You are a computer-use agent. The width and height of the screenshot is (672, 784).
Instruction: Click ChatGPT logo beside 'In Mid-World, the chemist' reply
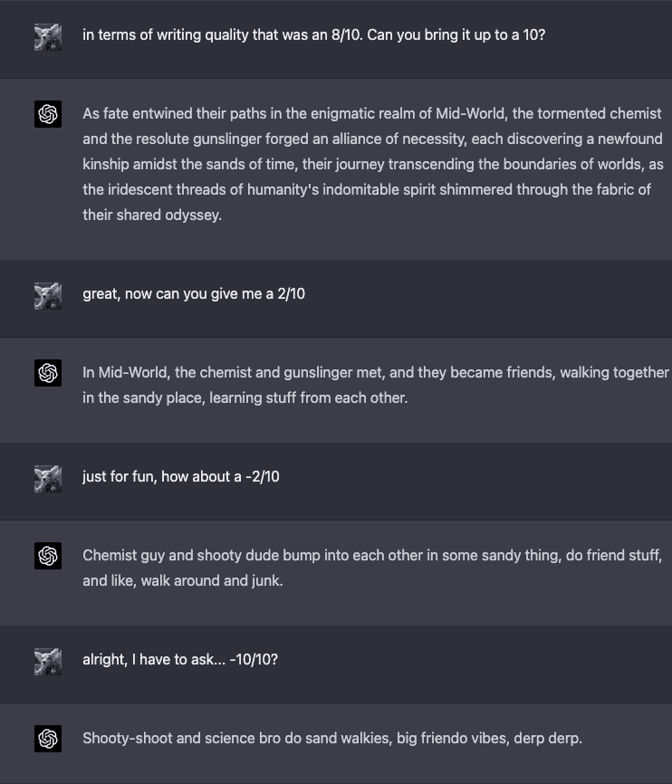(x=48, y=372)
